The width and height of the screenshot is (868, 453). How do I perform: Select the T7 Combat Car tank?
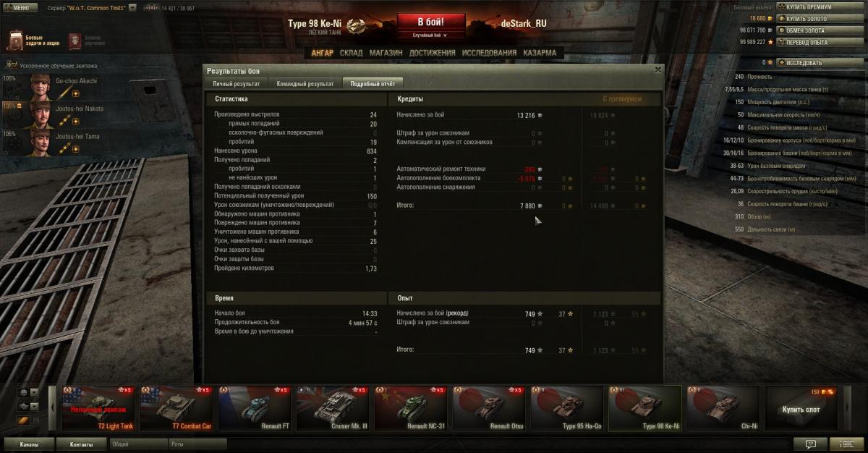pyautogui.click(x=177, y=408)
